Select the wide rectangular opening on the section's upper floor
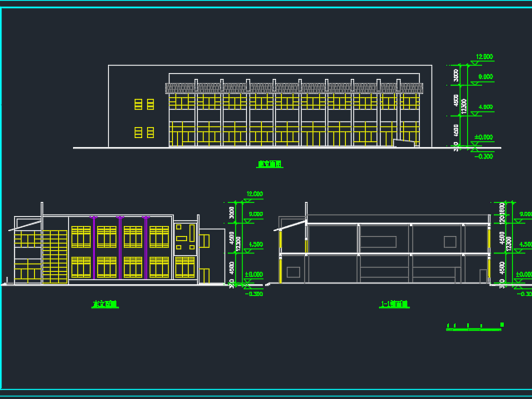The height and width of the screenshot is (399, 532). [x=377, y=241]
